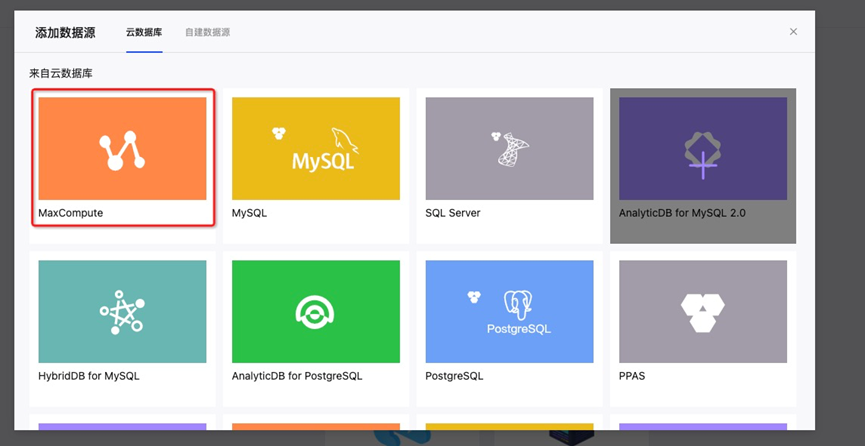Choose the HybridDB for MySQL star icon

122,311
